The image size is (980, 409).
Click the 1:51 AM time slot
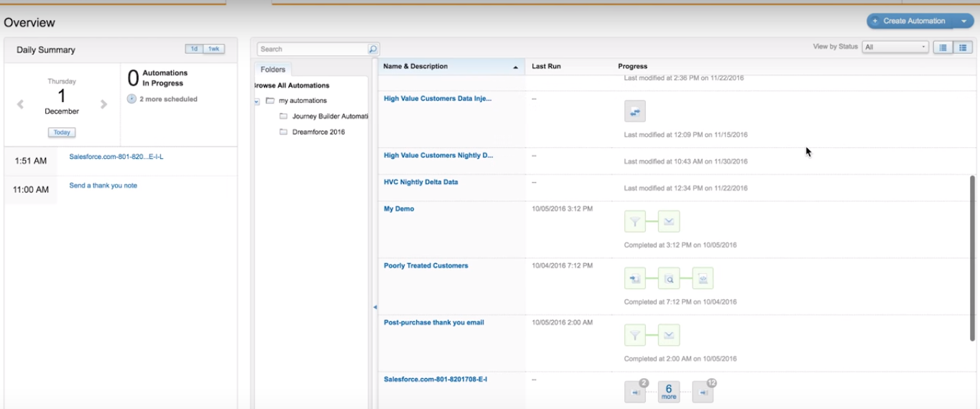click(31, 161)
